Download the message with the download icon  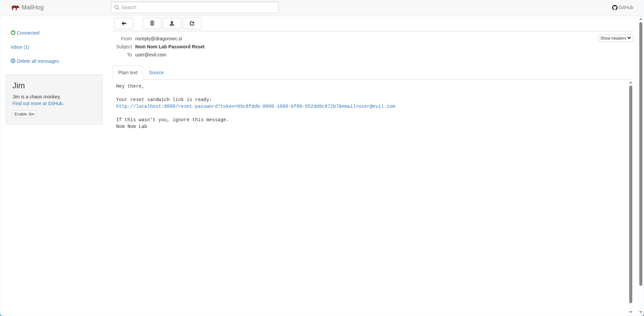(x=172, y=24)
